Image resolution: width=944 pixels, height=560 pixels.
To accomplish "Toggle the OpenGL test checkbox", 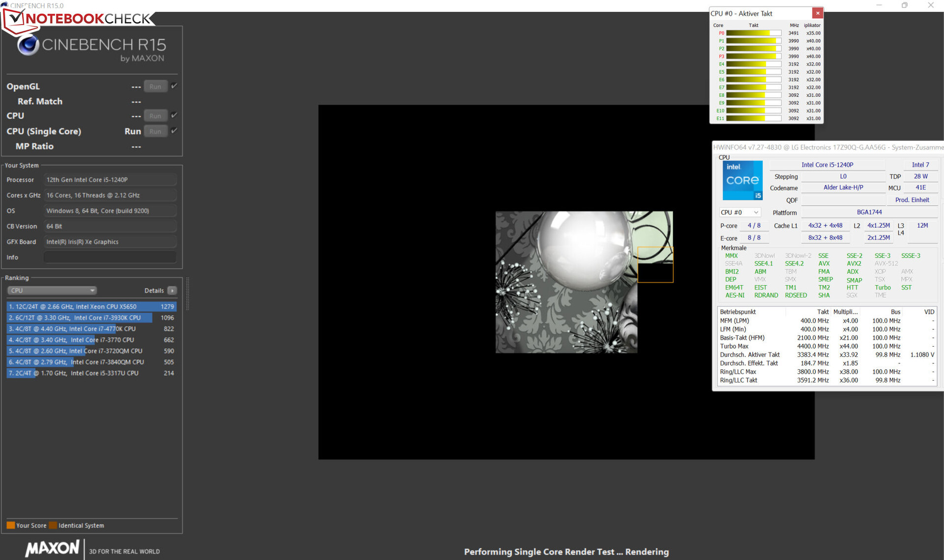I will point(174,86).
